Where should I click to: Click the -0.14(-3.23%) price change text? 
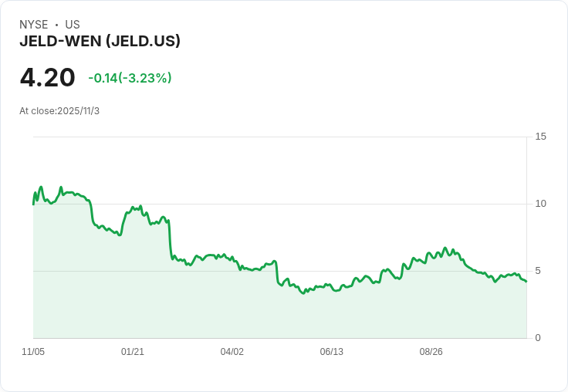(130, 78)
